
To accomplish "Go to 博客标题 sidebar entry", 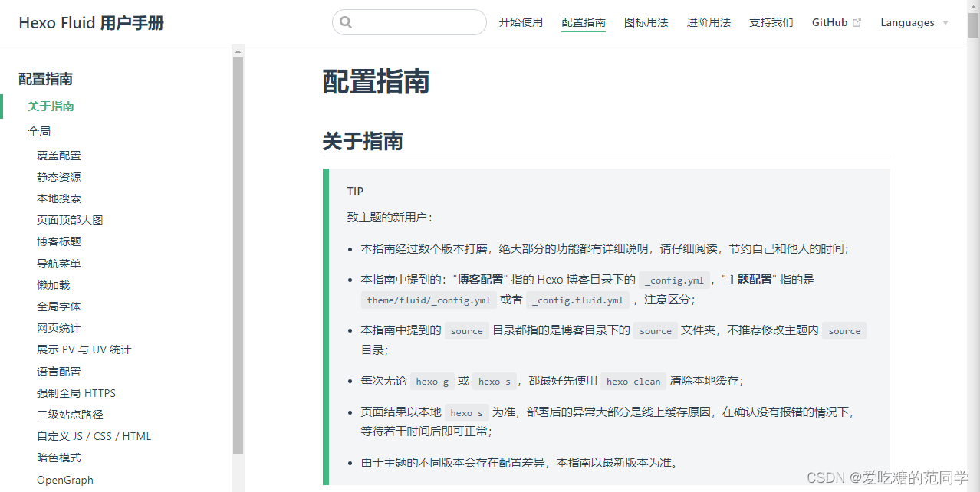I will (59, 241).
